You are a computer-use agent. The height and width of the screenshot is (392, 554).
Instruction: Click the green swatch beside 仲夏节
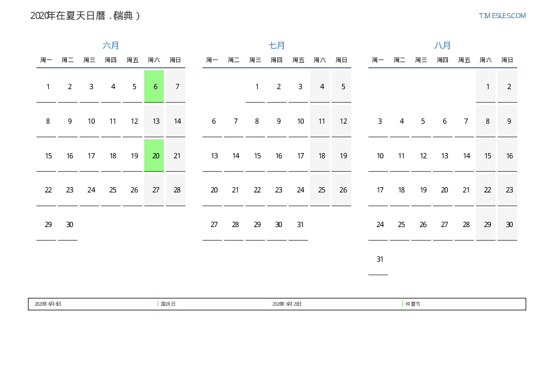402,304
